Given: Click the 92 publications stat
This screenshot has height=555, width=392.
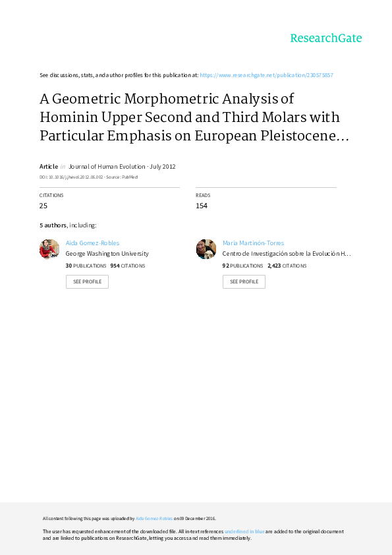Looking at the screenshot, I should point(242,266).
